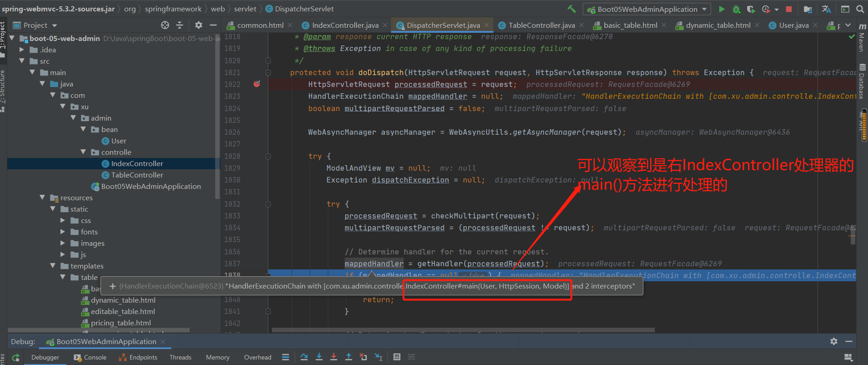The image size is (868, 365).
Task: Minimize the debug tool window
Action: pos(848,341)
